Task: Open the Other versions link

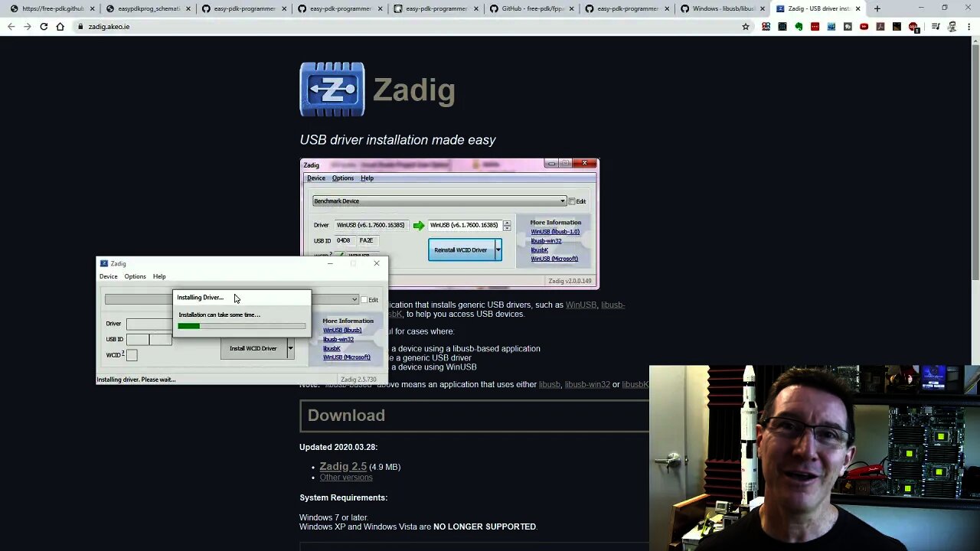Action: (x=346, y=478)
